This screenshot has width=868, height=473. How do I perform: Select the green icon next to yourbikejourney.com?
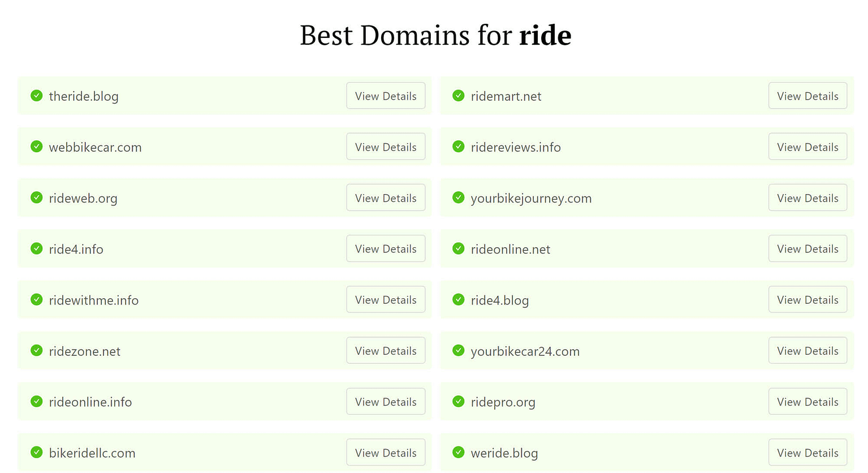click(458, 197)
